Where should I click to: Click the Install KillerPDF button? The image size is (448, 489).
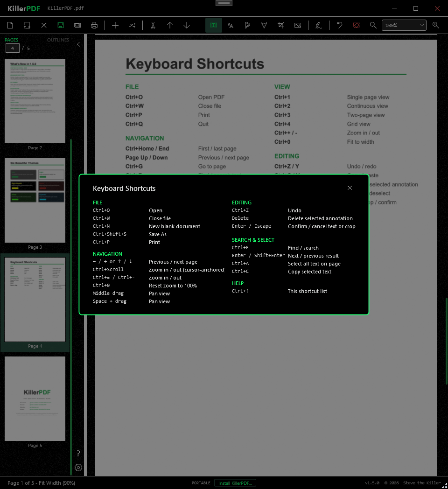pyautogui.click(x=235, y=483)
